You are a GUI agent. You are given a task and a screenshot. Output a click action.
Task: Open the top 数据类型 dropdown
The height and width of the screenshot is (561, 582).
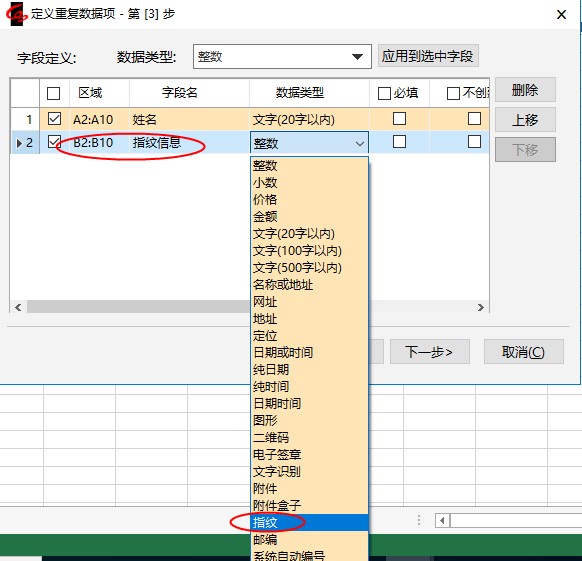coord(282,56)
